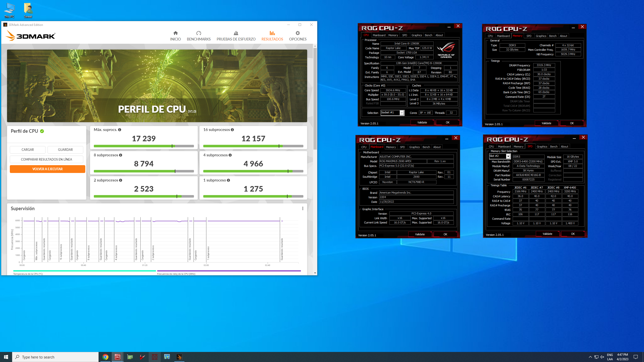
Task: Click the info icon beside 8 subprocesos
Action: tap(120, 155)
